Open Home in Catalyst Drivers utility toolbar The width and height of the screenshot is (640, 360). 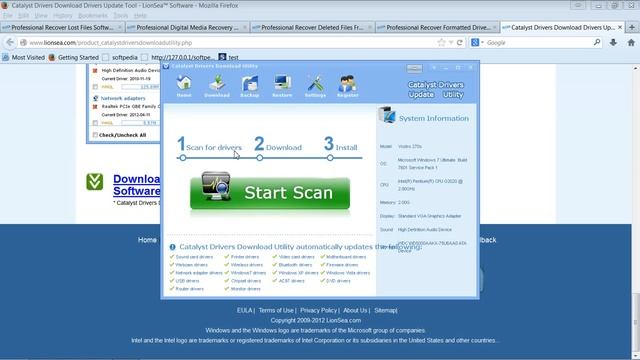tap(184, 86)
